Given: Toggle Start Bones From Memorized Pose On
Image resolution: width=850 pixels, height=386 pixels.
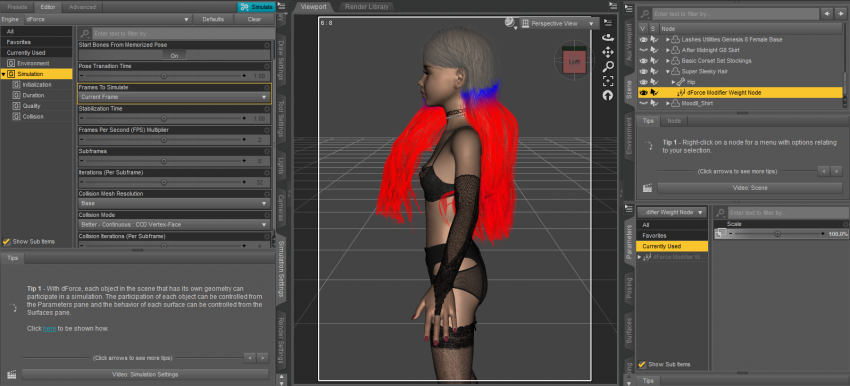Looking at the screenshot, I should tap(174, 55).
